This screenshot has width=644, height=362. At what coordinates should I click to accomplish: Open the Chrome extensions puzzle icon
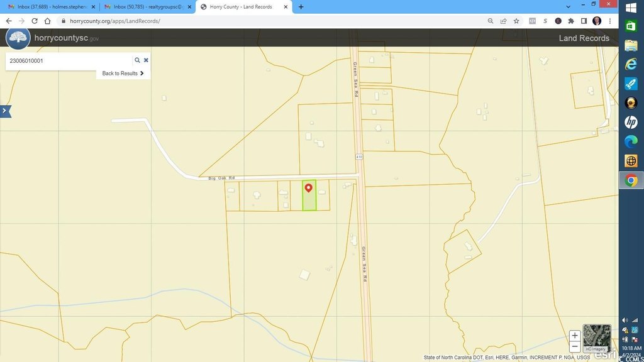pos(571,21)
